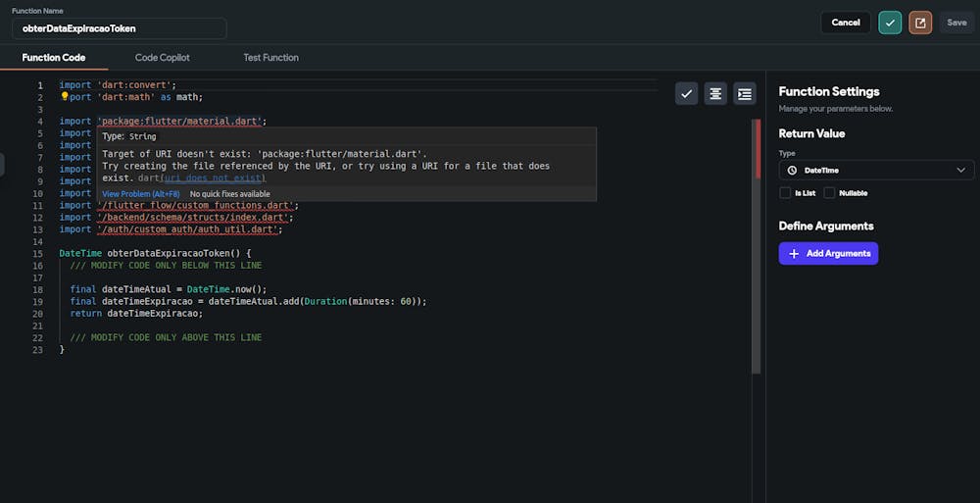Click the Save button

pyautogui.click(x=956, y=23)
